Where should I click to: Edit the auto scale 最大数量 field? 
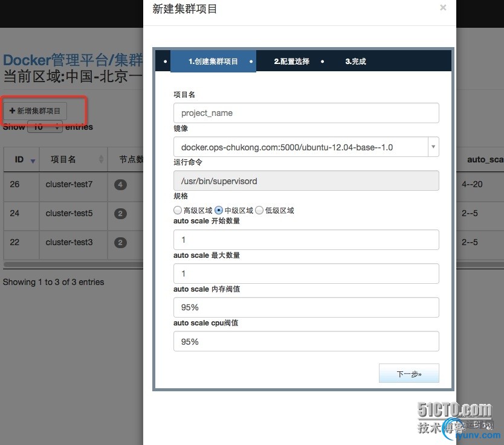306,274
